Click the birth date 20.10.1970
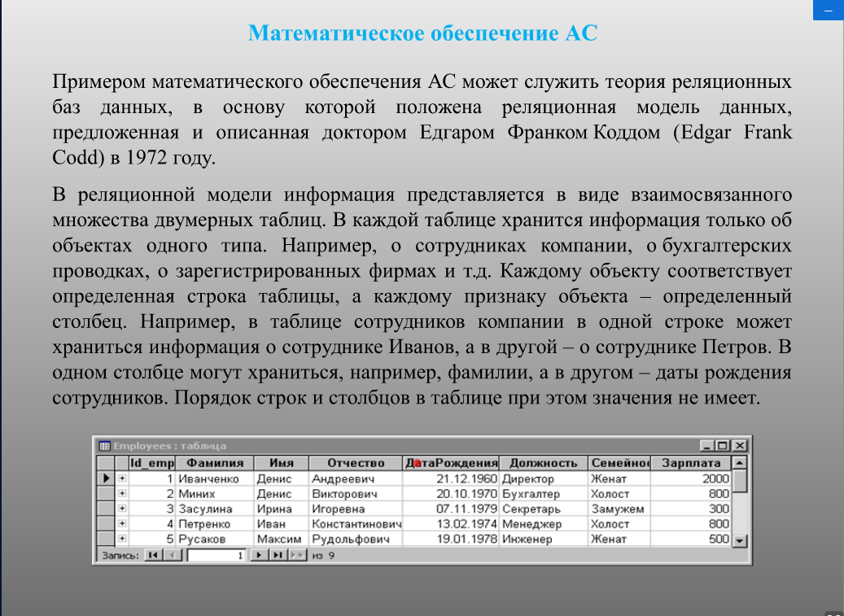This screenshot has width=844, height=616. coord(451,493)
